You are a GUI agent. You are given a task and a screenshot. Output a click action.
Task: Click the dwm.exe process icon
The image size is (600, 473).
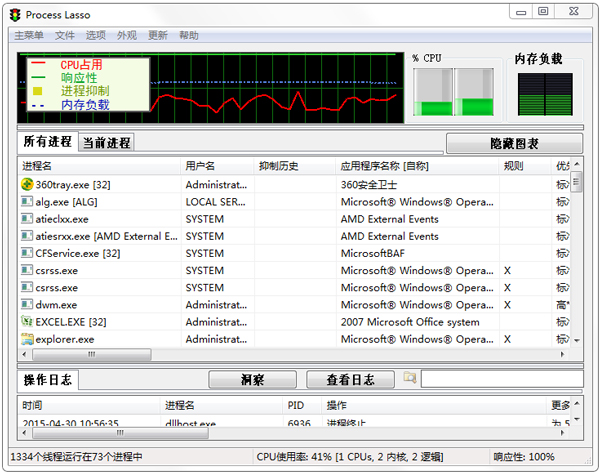point(27,304)
